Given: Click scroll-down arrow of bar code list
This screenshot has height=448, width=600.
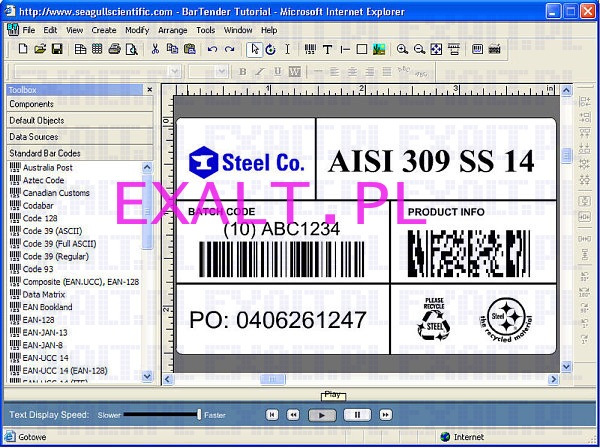Looking at the screenshot, I should (x=147, y=376).
